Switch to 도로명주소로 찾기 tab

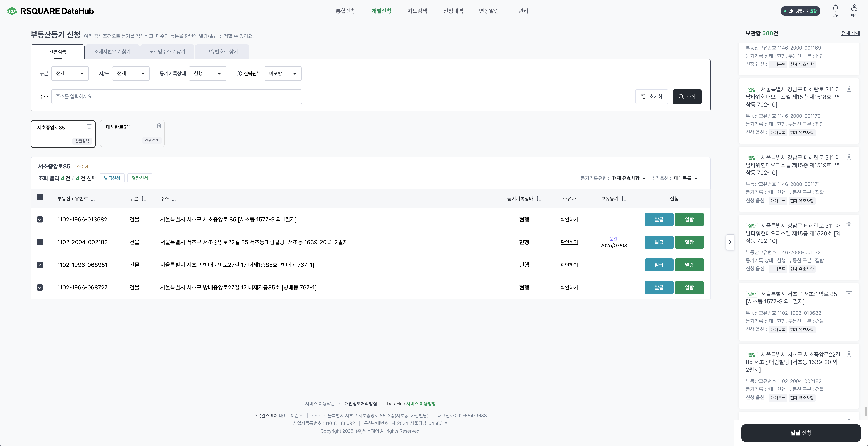tap(167, 51)
